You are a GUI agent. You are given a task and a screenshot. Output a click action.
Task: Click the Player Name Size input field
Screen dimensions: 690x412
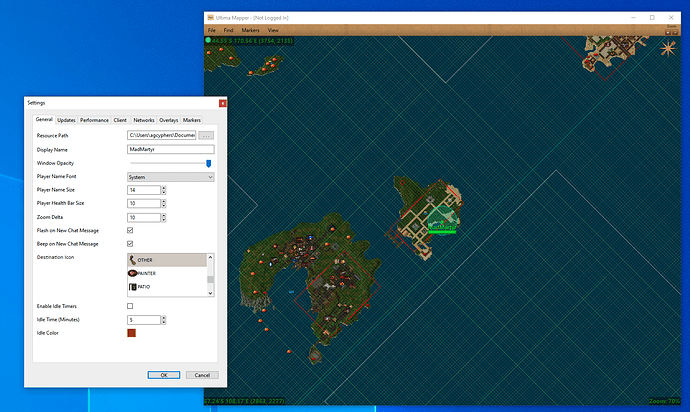pyautogui.click(x=144, y=190)
